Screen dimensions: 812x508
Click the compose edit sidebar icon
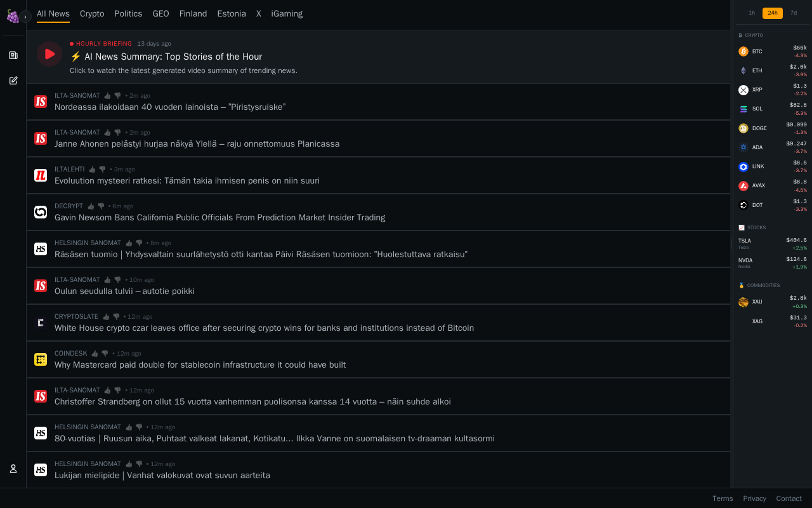pyautogui.click(x=13, y=81)
